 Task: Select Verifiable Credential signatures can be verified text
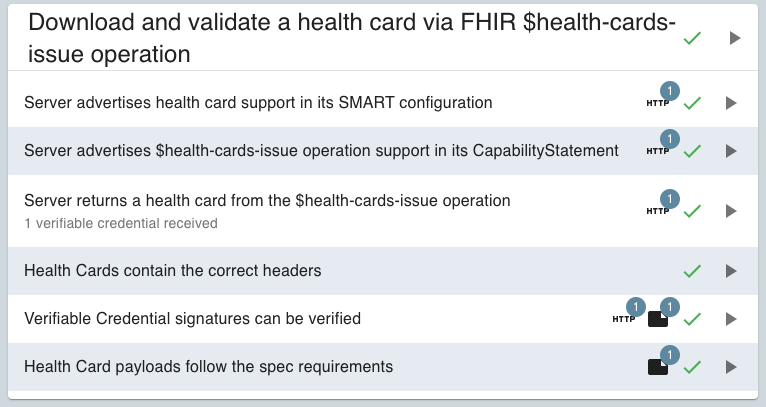192,319
